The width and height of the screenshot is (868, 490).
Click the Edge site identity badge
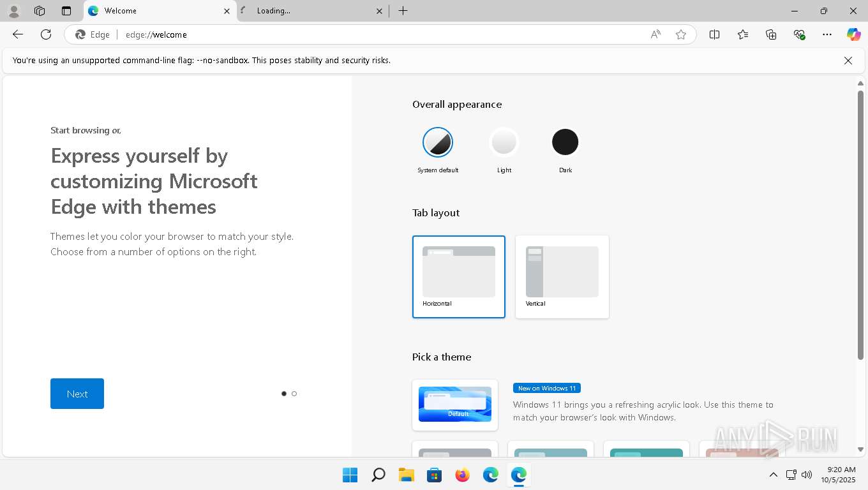coord(93,34)
